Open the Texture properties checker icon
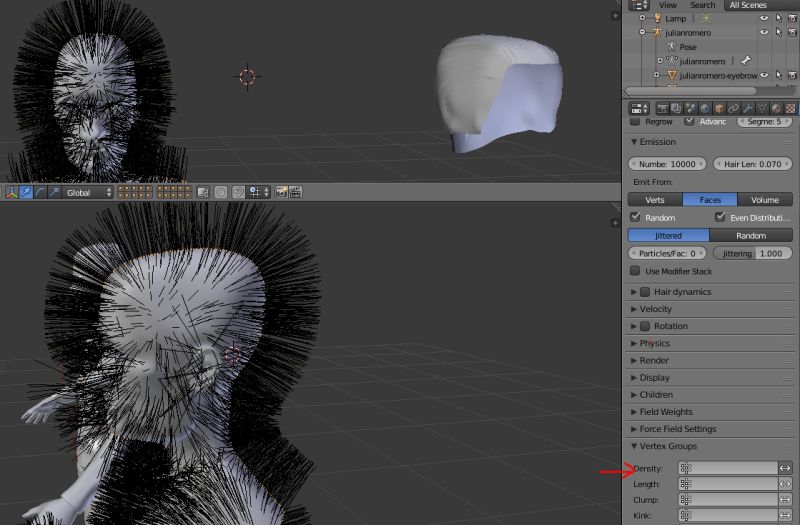The width and height of the screenshot is (800, 525). (x=790, y=108)
